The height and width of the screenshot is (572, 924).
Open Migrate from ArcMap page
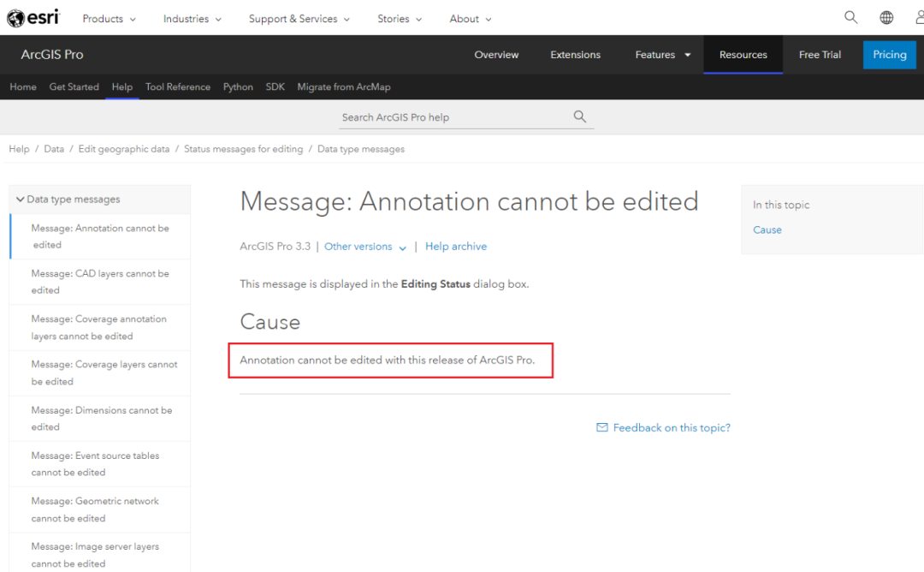(344, 86)
